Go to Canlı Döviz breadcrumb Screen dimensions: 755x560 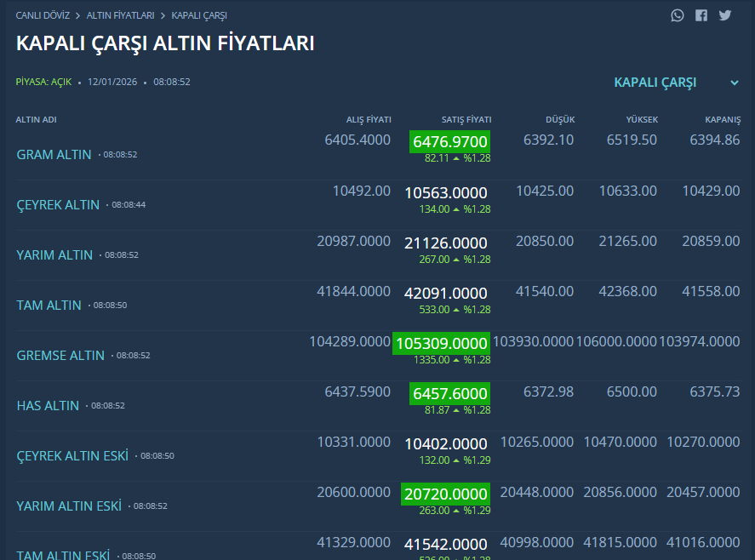pos(42,15)
